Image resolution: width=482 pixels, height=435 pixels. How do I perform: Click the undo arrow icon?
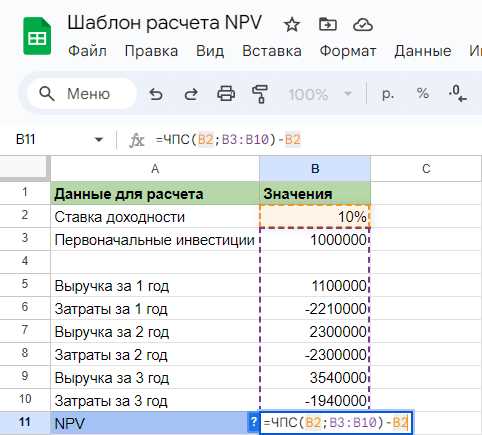pyautogui.click(x=156, y=94)
